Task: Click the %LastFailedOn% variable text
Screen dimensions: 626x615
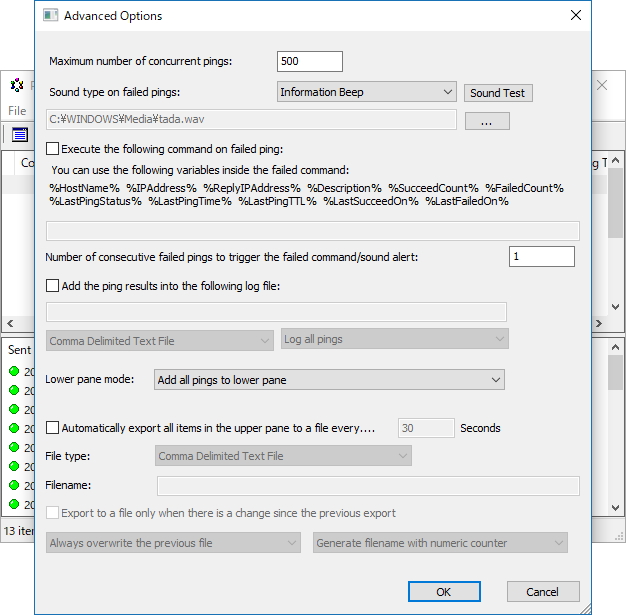Action: pos(467,201)
